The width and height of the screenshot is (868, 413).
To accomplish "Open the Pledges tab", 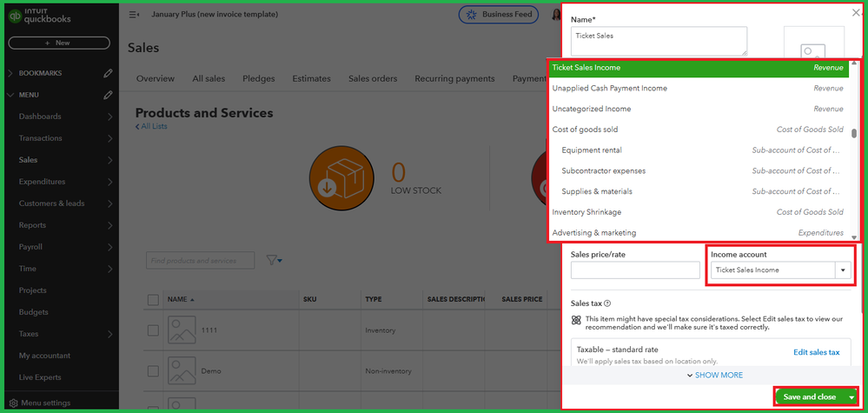I will click(x=259, y=78).
